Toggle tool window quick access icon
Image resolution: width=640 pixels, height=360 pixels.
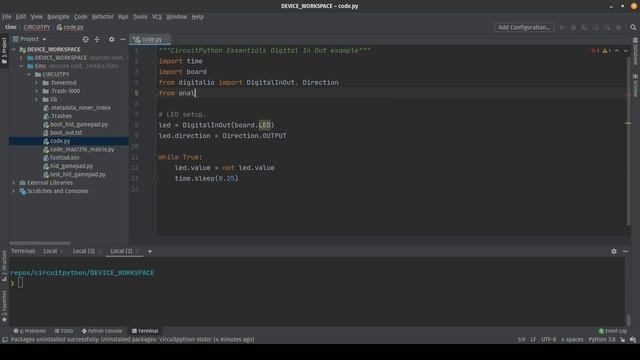[5, 340]
